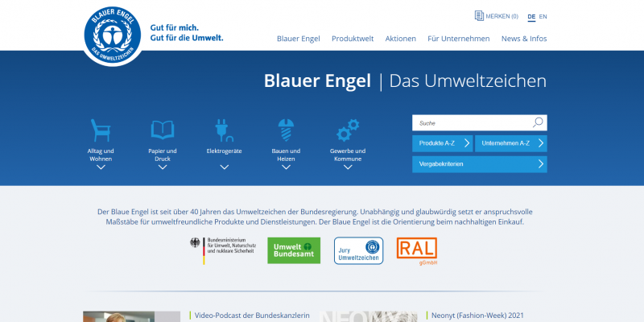Click the Blauer Engel circular logo
This screenshot has width=644, height=322.
[x=113, y=35]
